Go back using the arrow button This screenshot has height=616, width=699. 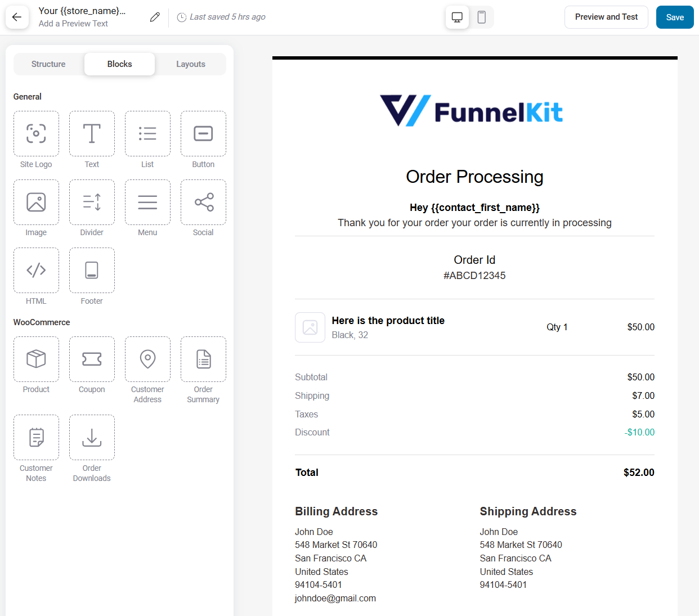[17, 17]
